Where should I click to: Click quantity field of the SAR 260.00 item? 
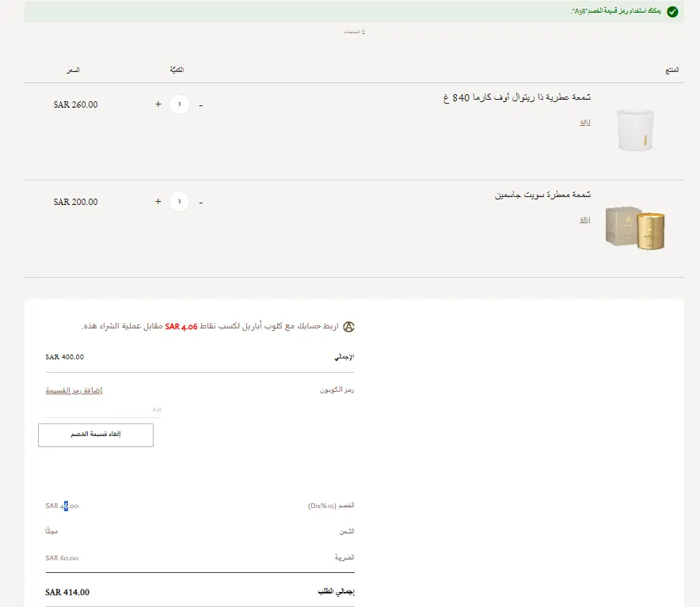click(180, 104)
